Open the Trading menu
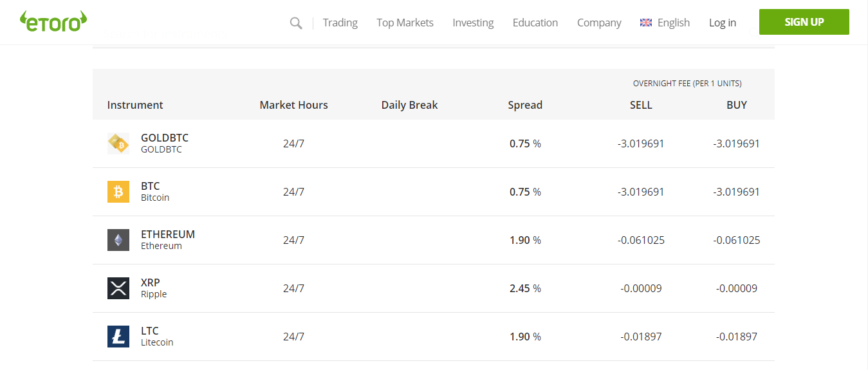The height and width of the screenshot is (370, 868). click(340, 23)
